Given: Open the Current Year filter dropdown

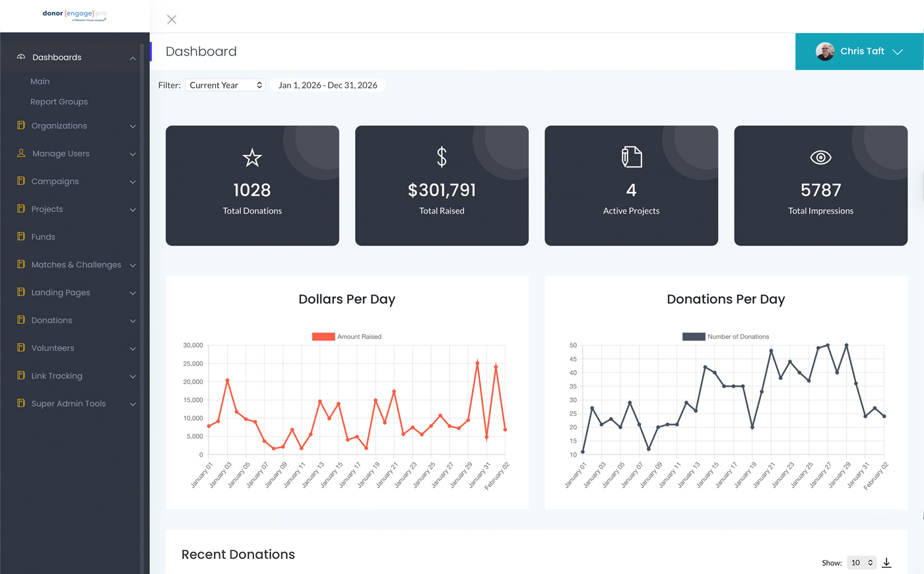Looking at the screenshot, I should coord(225,85).
